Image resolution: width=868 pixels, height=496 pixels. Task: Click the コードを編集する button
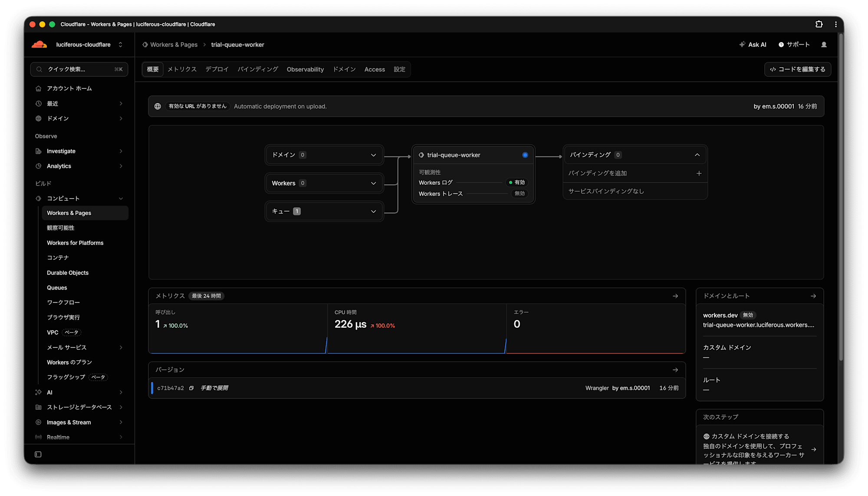[x=798, y=69]
